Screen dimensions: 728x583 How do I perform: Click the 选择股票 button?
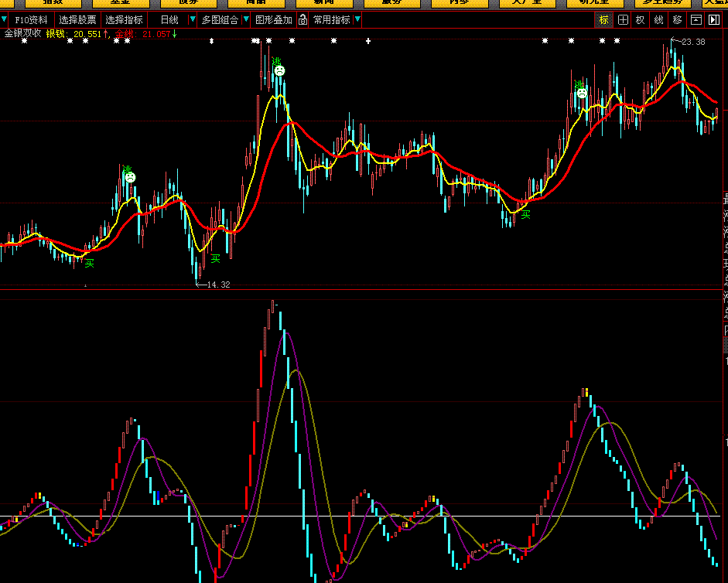pyautogui.click(x=77, y=20)
